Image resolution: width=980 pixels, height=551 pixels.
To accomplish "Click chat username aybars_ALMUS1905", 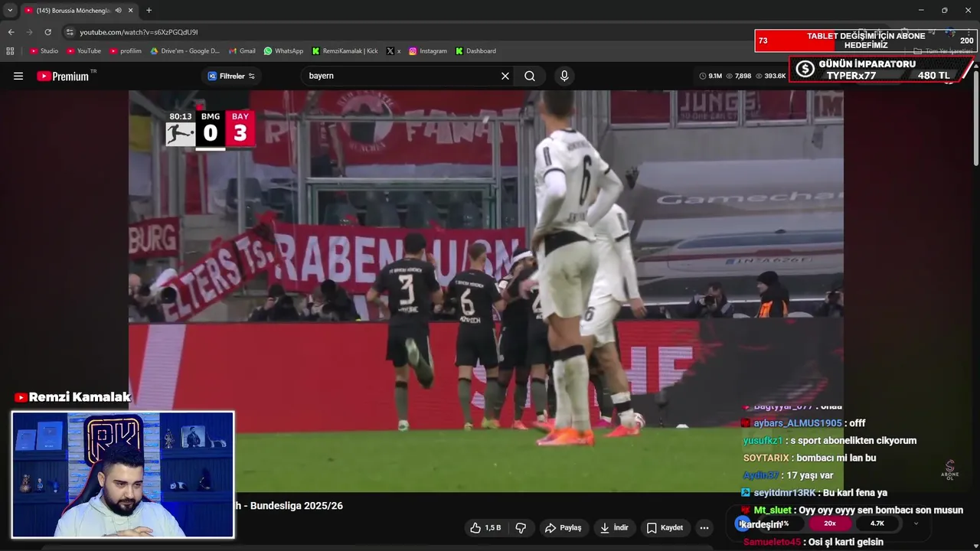I will coord(798,423).
